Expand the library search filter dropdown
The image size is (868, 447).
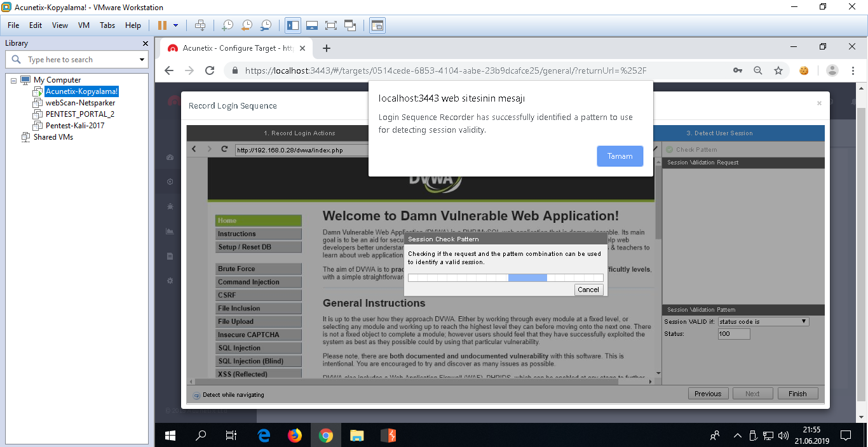142,60
